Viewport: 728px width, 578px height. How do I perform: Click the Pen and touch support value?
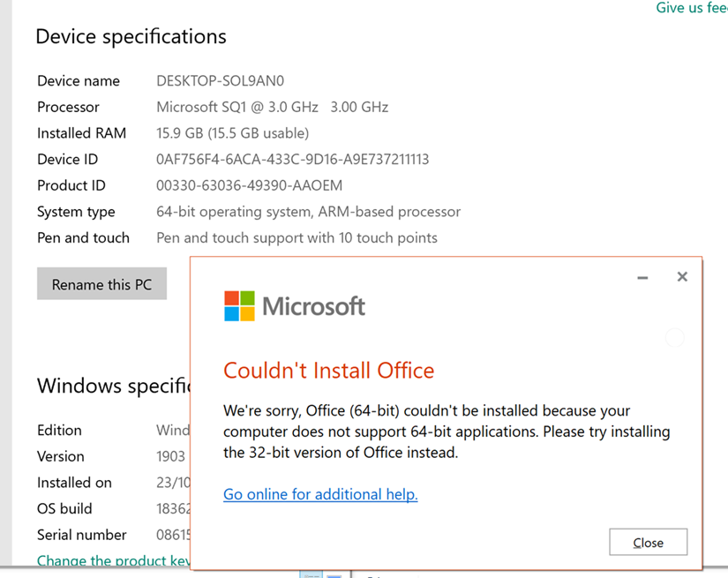pos(296,237)
